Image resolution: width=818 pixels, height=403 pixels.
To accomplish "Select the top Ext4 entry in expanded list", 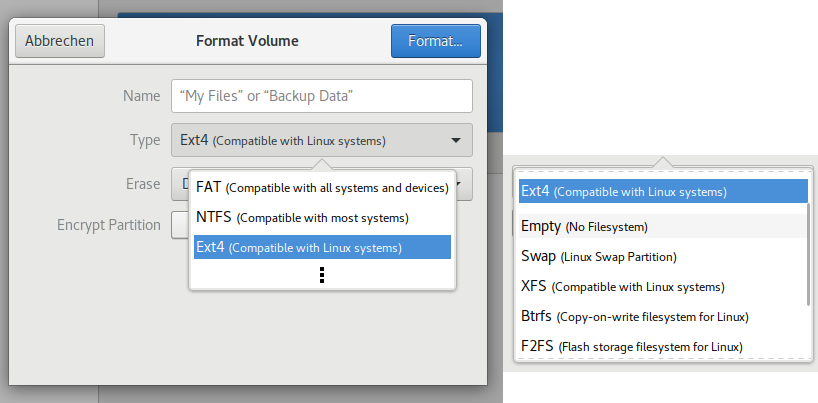I will 662,191.
